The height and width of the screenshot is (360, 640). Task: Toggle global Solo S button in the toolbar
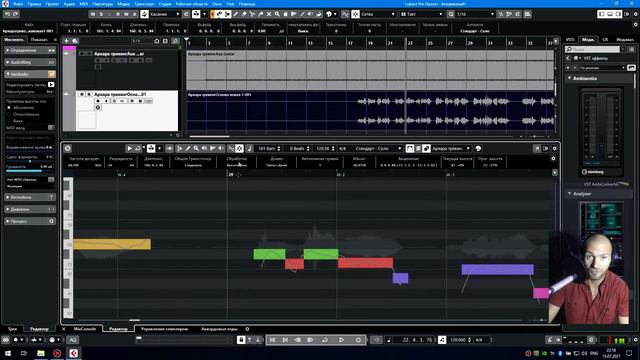(x=101, y=14)
